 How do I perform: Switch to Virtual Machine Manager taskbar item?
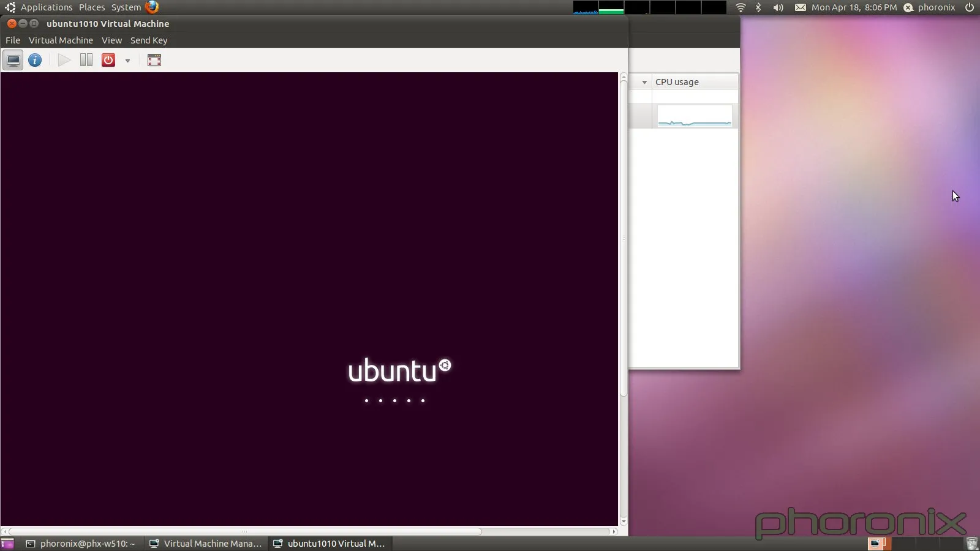coord(206,544)
